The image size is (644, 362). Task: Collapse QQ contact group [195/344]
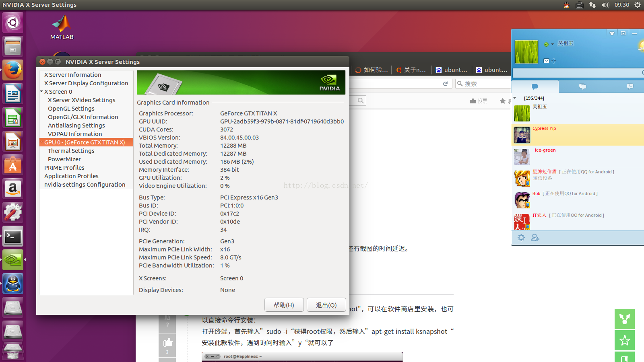(515, 98)
